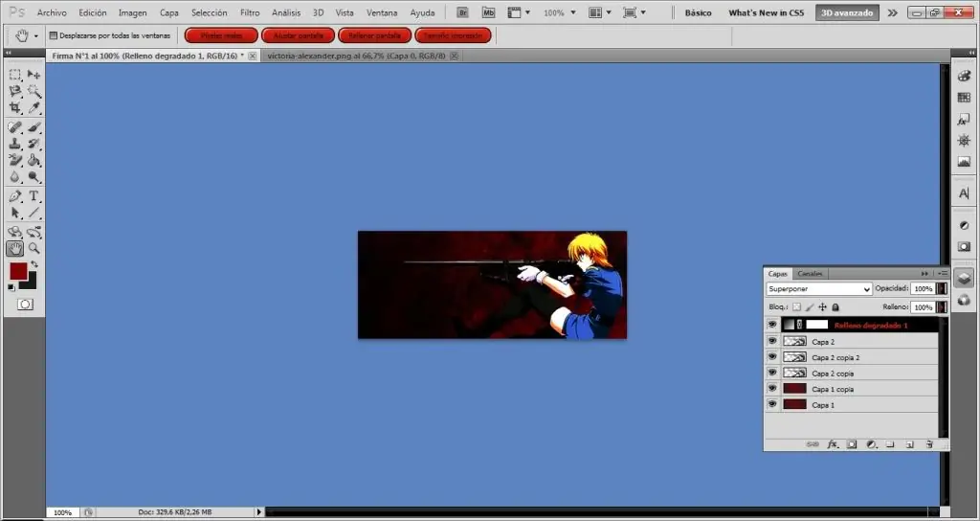
Task: Toggle lock transparent pixels
Action: [x=797, y=307]
